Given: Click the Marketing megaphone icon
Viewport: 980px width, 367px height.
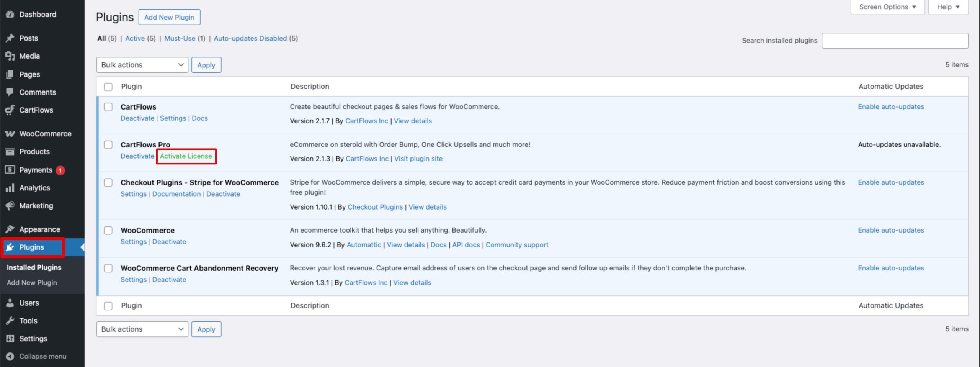Looking at the screenshot, I should (x=10, y=206).
